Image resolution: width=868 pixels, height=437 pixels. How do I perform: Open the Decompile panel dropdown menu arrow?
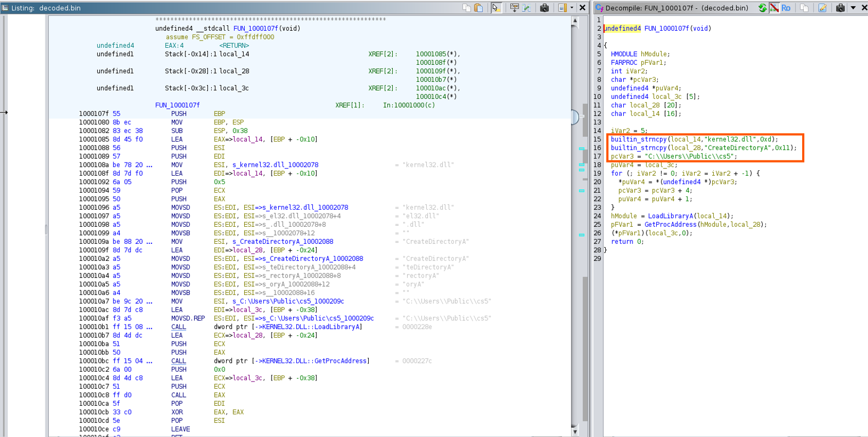point(853,8)
